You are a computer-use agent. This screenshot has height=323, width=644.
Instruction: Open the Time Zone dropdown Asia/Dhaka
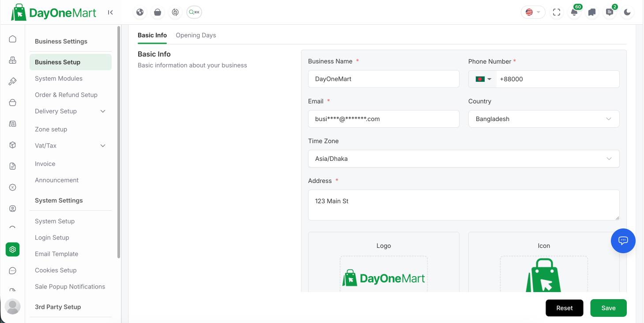pyautogui.click(x=464, y=159)
